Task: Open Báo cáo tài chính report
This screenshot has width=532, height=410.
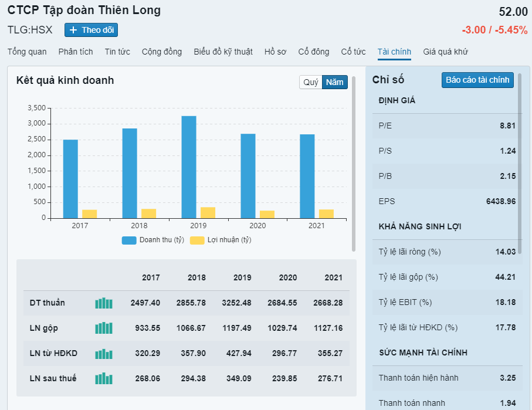Action: tap(477, 80)
